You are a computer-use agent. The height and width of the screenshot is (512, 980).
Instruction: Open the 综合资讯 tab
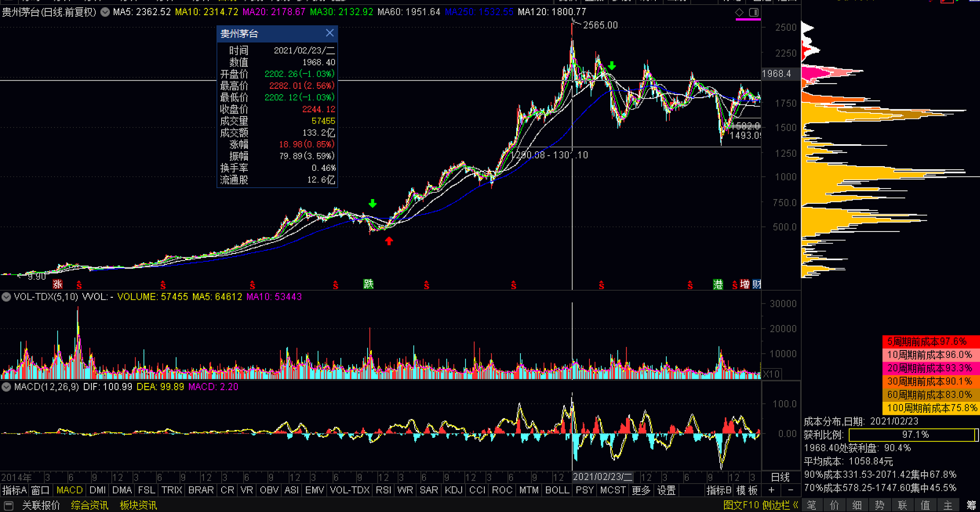pos(89,505)
